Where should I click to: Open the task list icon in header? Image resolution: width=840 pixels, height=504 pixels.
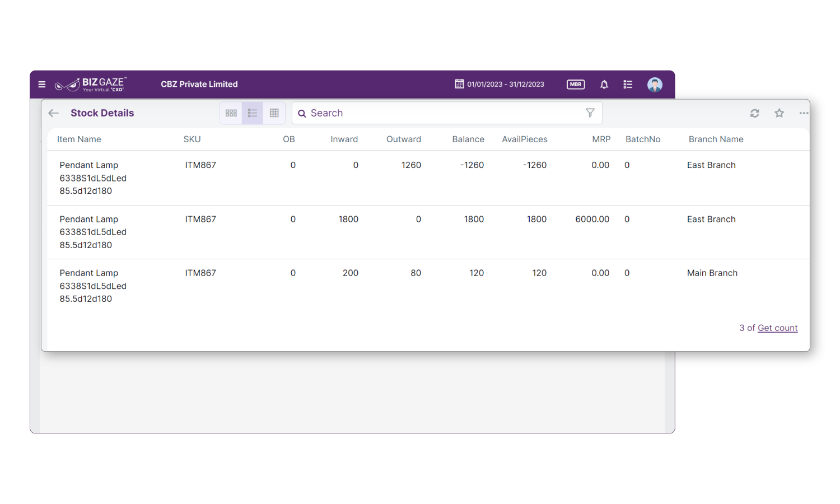point(628,85)
